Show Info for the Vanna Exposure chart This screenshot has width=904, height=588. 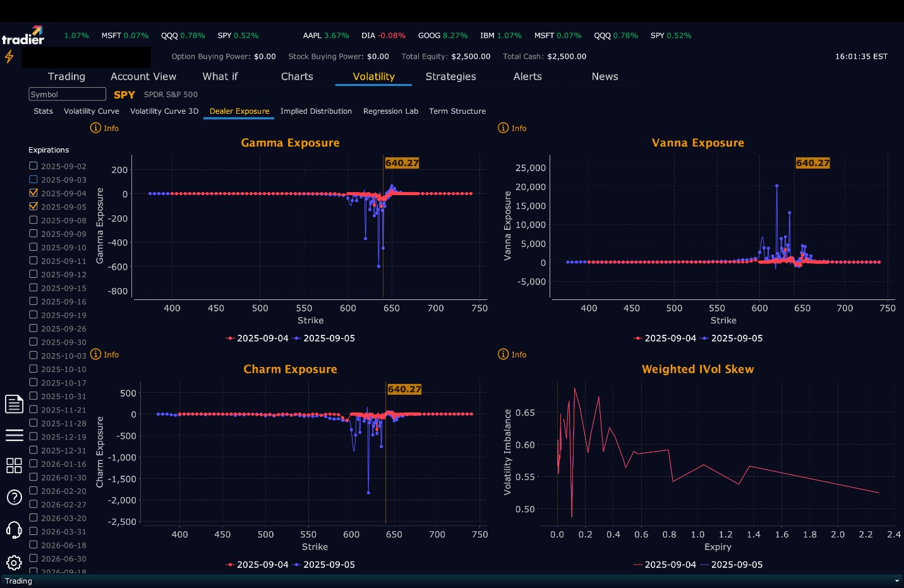(x=512, y=128)
